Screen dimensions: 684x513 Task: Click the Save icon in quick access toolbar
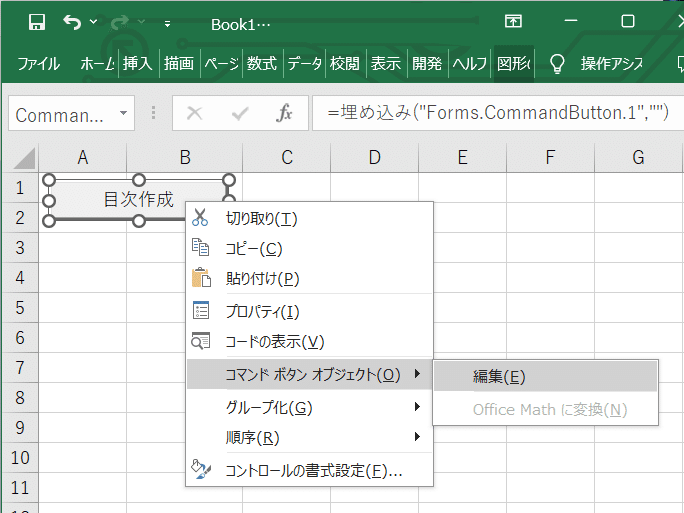37,22
